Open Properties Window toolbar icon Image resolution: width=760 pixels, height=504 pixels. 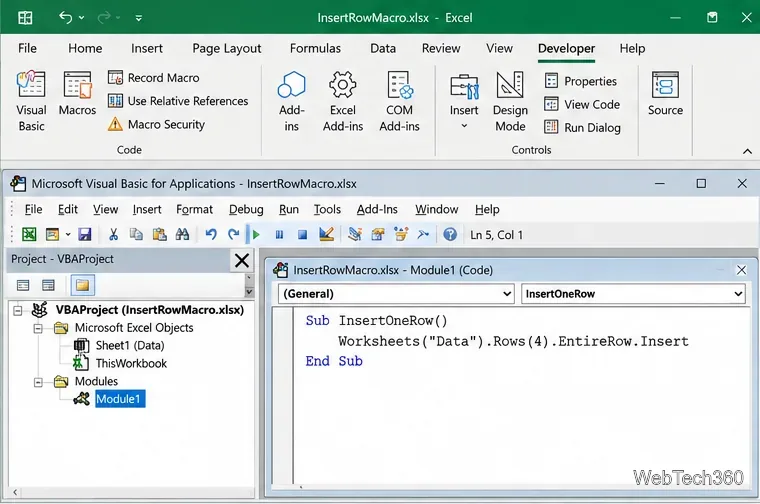pyautogui.click(x=378, y=235)
